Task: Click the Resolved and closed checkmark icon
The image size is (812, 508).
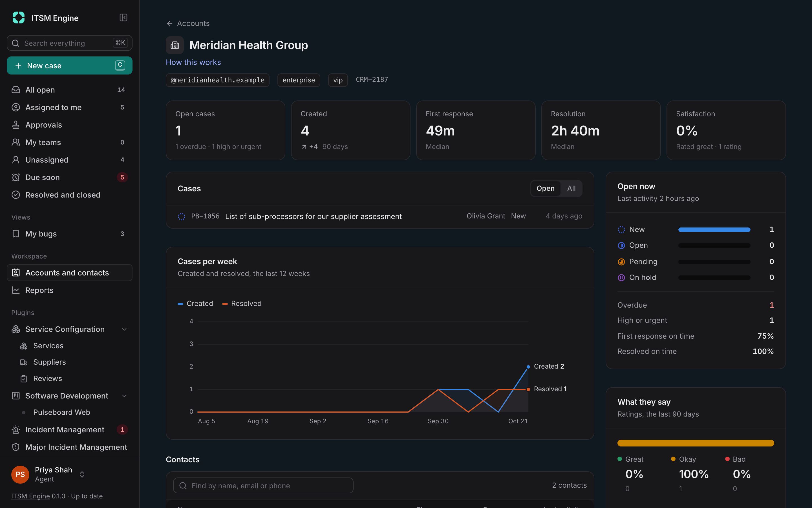Action: click(16, 194)
